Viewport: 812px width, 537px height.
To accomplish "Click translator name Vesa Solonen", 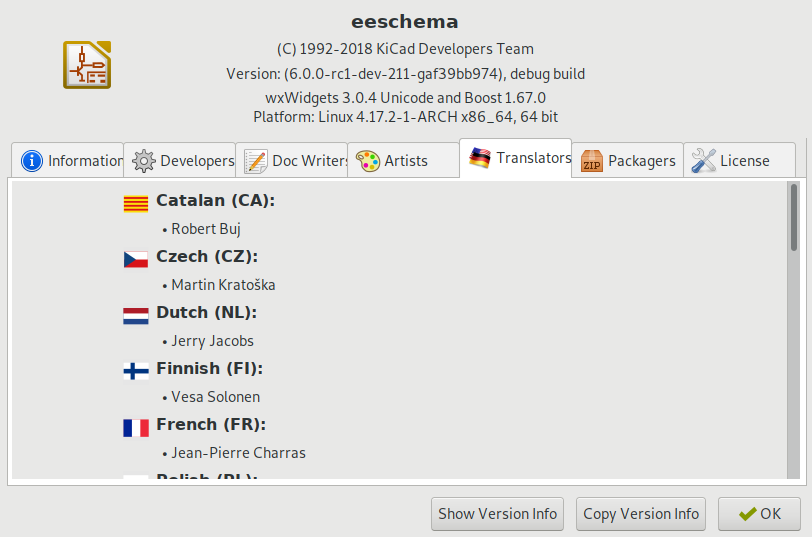I will pos(215,397).
